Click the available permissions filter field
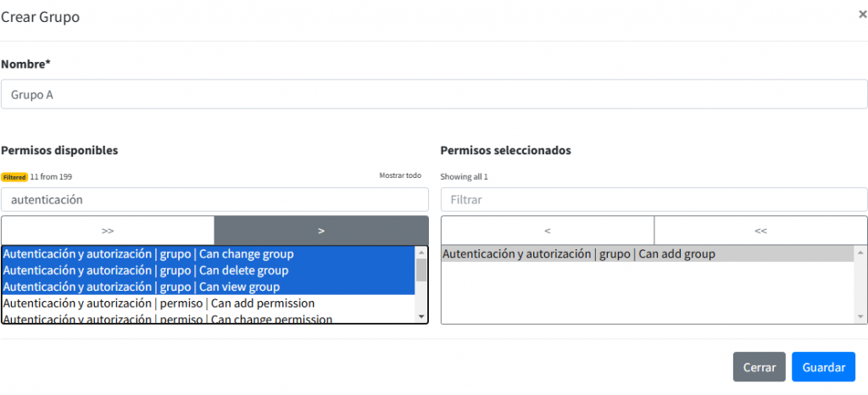Viewport: 868px width, 395px height. click(x=214, y=200)
